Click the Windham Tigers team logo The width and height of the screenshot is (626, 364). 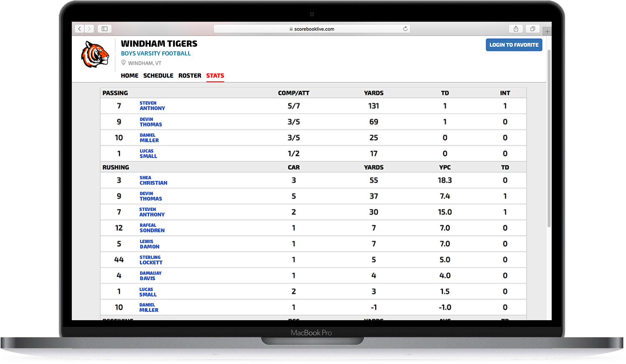coord(95,54)
